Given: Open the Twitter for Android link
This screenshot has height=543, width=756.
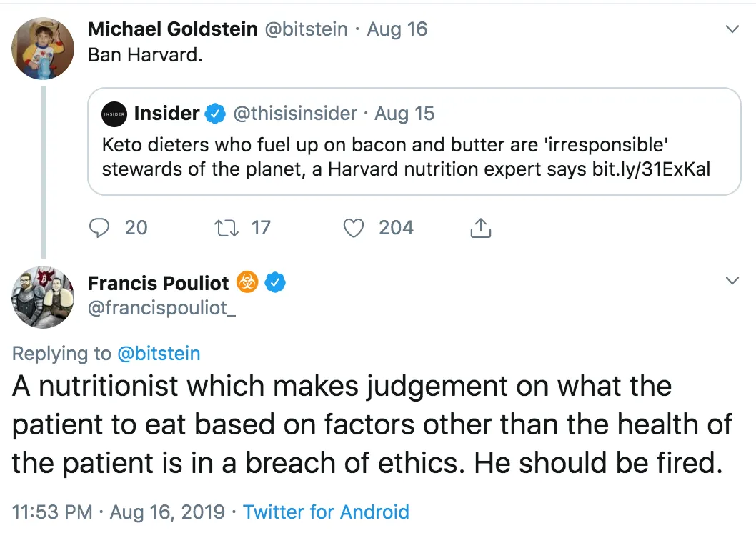Looking at the screenshot, I should coord(326,512).
